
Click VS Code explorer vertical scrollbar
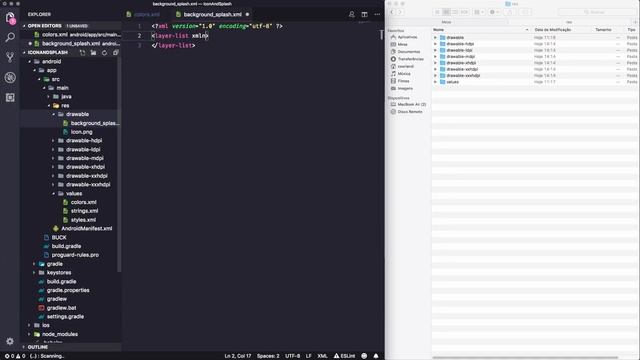click(x=119, y=163)
